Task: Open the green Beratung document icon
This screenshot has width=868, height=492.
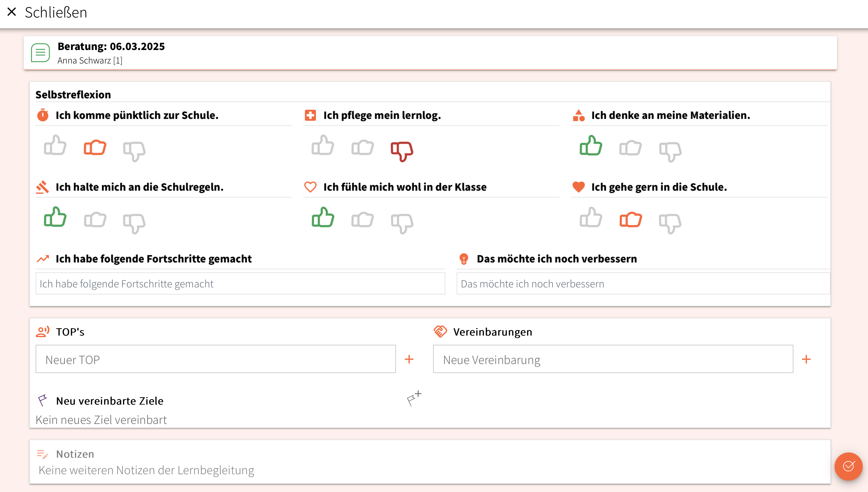Action: click(40, 53)
